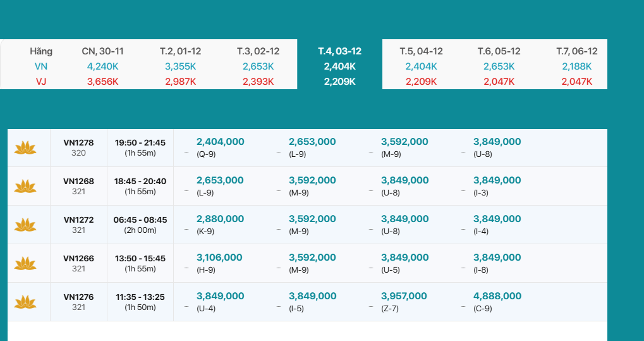This screenshot has height=341, width=644.
Task: Click the airline logo for flight VN1266
Action: 25,264
